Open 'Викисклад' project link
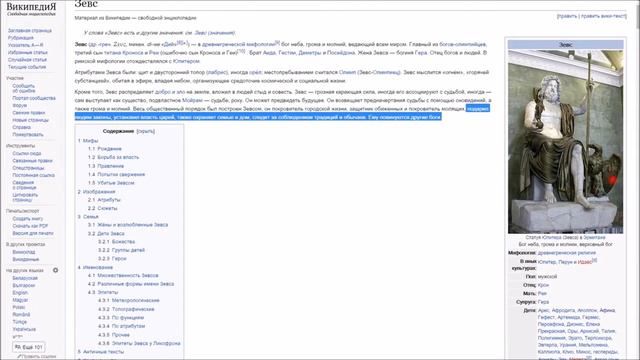This screenshot has height=360, width=640. click(24, 252)
